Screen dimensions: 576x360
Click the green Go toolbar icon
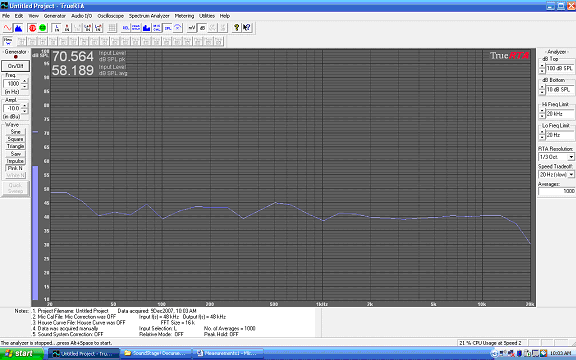(x=43, y=28)
